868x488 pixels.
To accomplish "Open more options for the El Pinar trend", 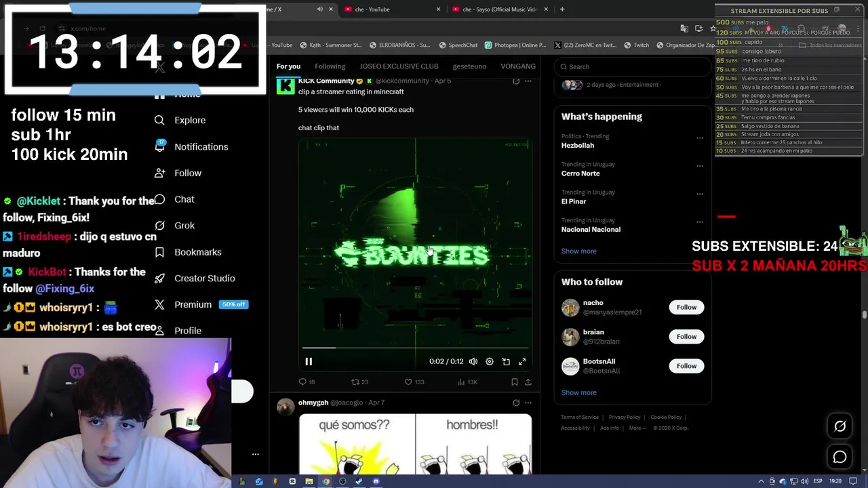I will pos(700,194).
